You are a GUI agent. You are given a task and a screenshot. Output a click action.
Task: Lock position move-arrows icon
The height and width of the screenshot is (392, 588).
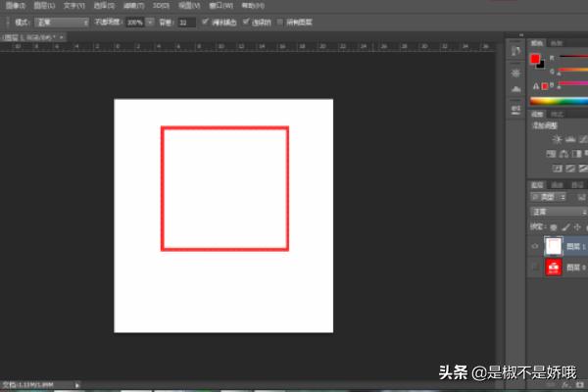577,227
